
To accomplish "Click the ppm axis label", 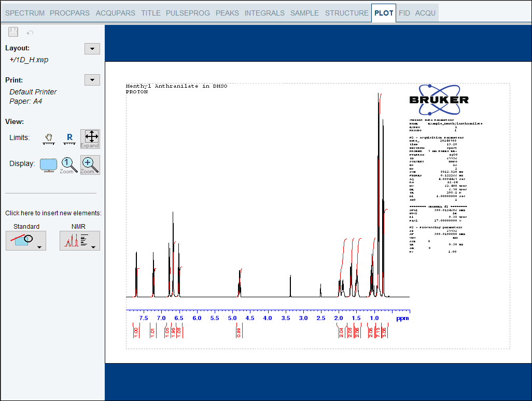I will (402, 318).
